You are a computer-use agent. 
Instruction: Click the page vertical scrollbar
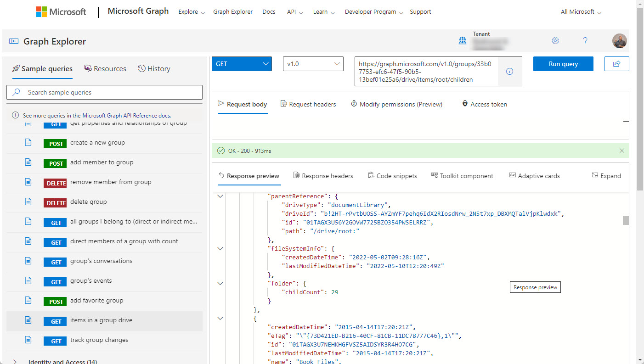[x=640, y=99]
